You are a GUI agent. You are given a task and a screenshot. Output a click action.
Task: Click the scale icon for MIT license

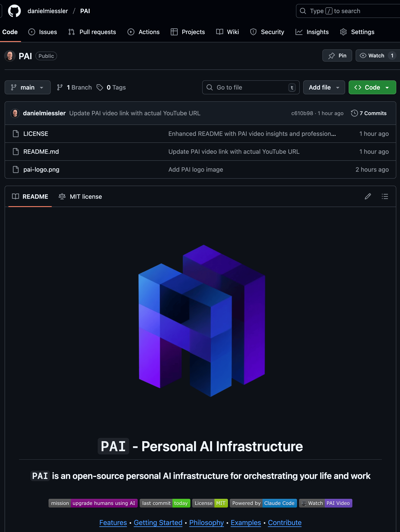pyautogui.click(x=62, y=197)
